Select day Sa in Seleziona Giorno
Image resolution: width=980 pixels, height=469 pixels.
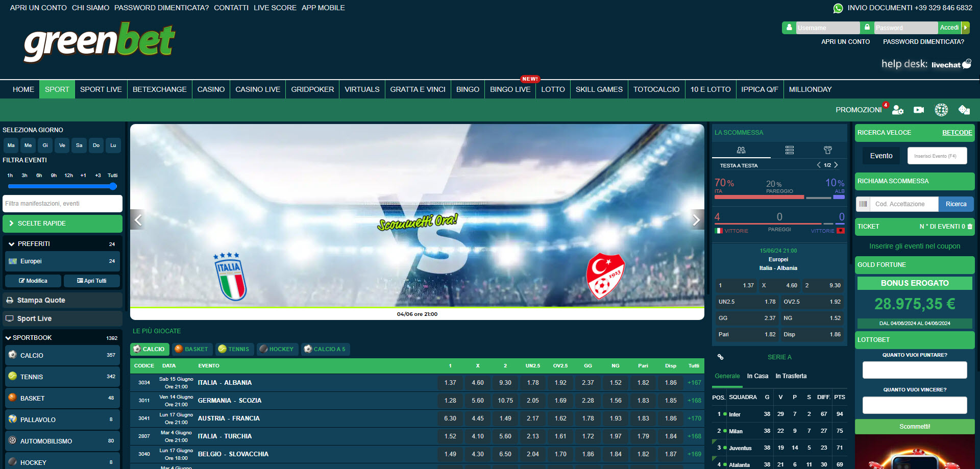coord(79,145)
